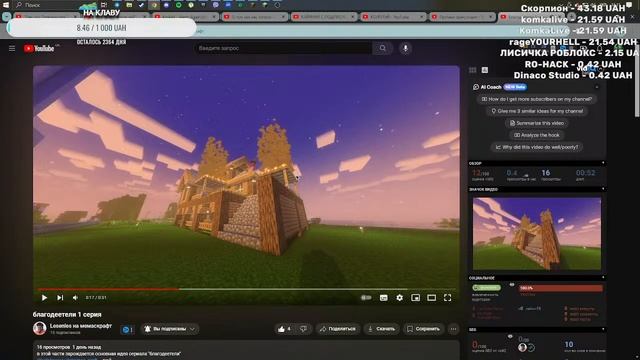Click the vidIQ grid view icon
640x360 pixels.
click(x=473, y=70)
